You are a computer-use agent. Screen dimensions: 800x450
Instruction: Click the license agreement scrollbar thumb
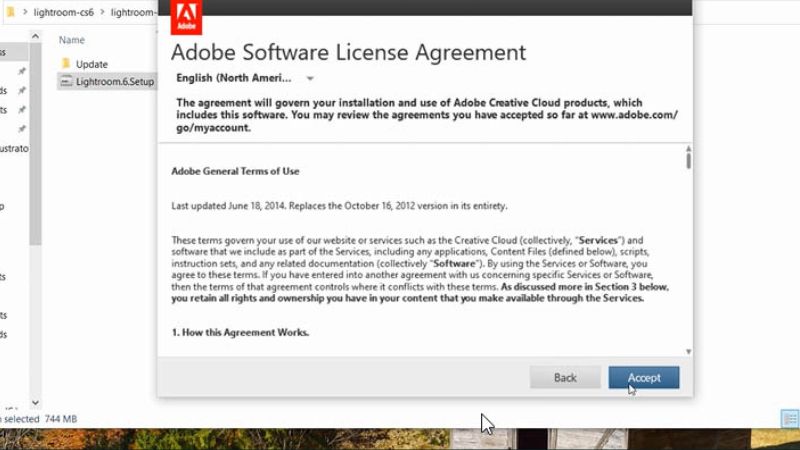(x=689, y=160)
